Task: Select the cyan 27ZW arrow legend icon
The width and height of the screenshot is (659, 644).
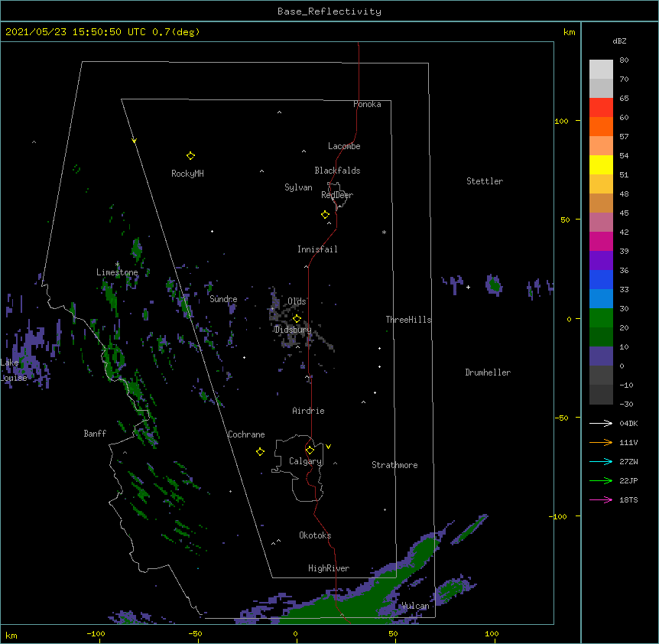Action: (x=601, y=461)
